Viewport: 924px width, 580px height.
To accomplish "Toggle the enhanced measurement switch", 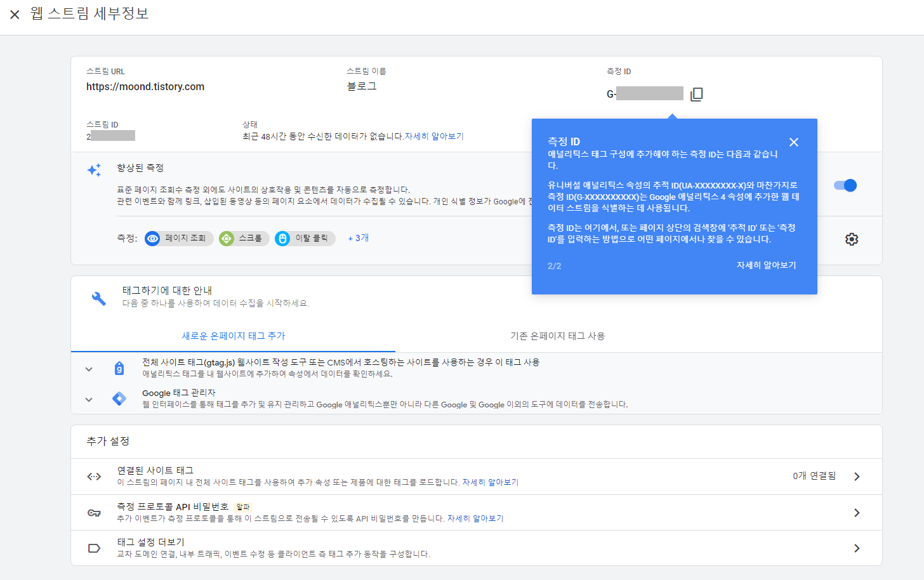I will (845, 185).
